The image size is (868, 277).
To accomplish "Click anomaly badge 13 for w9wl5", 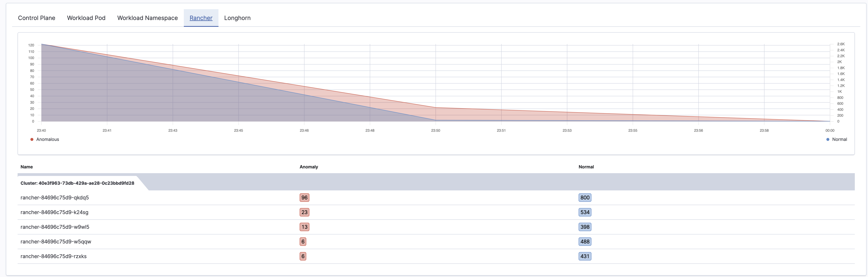I will (x=304, y=227).
